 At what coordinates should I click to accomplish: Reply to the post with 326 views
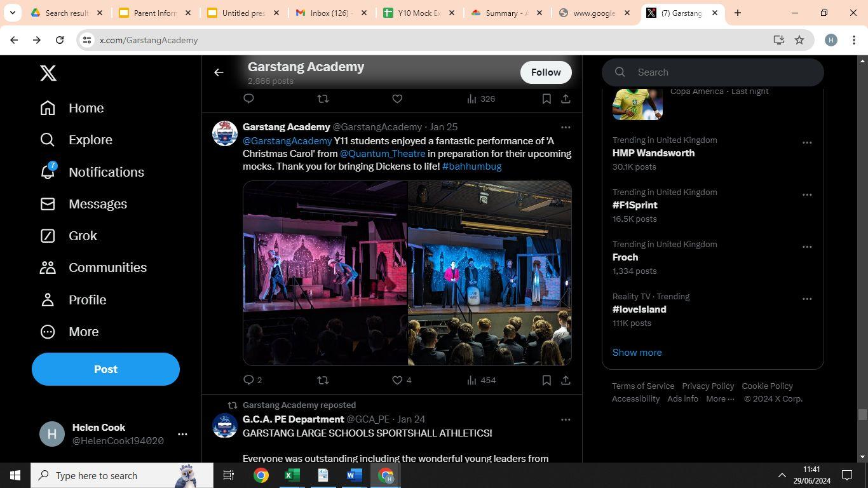[x=249, y=98]
